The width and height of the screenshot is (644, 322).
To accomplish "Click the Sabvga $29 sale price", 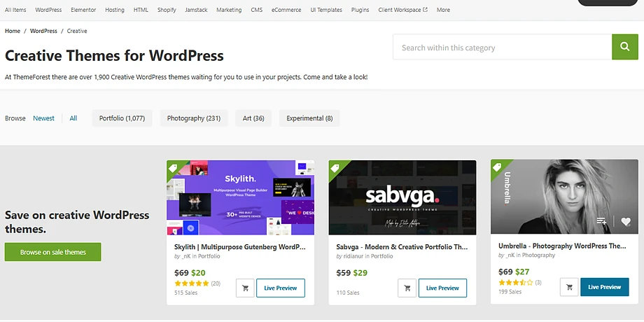I will 360,273.
